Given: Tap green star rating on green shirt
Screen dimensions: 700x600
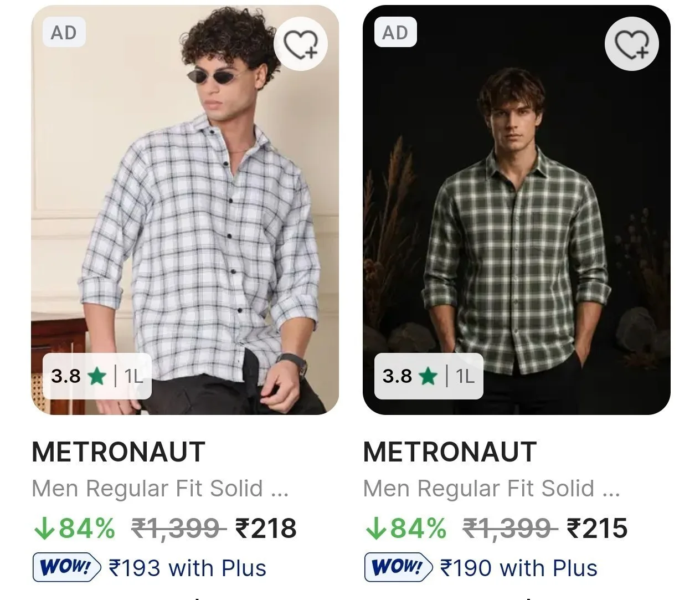Looking at the screenshot, I should 428,377.
